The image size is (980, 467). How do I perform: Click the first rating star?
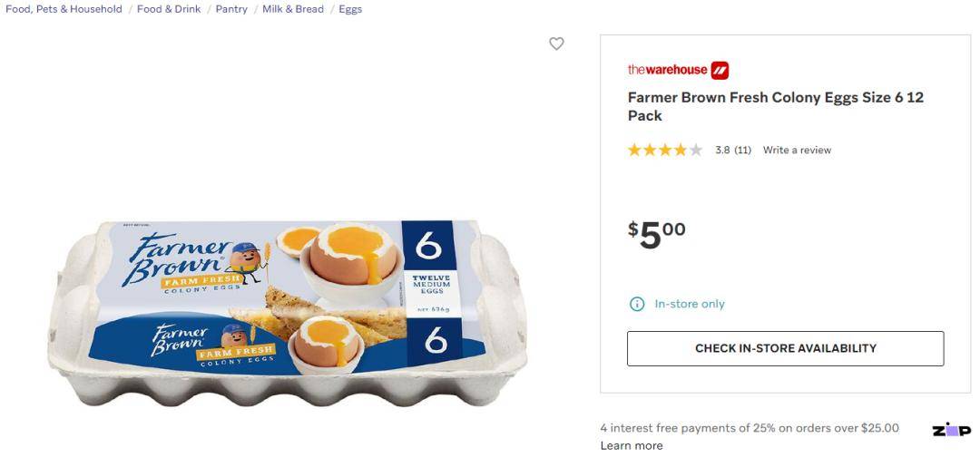tap(634, 150)
